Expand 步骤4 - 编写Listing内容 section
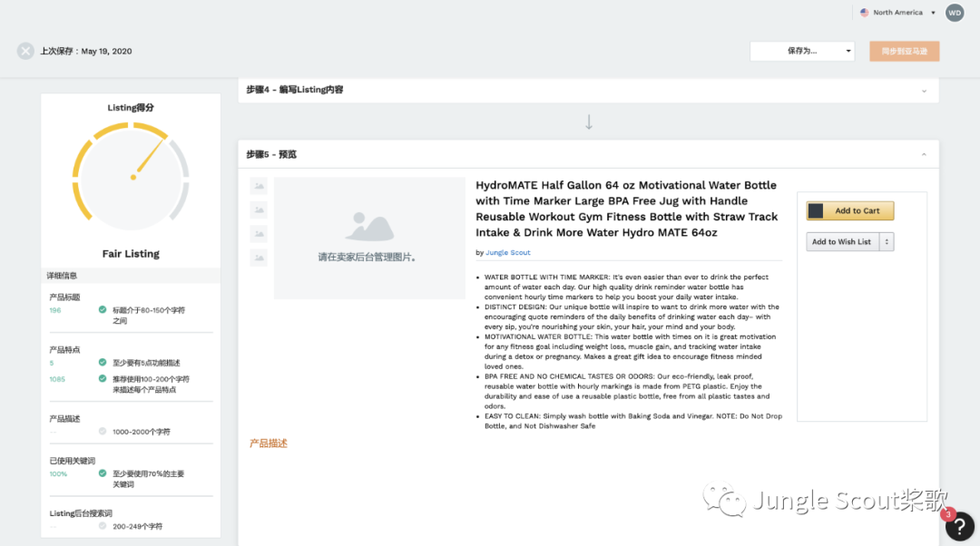Image resolution: width=980 pixels, height=546 pixels. coord(588,90)
